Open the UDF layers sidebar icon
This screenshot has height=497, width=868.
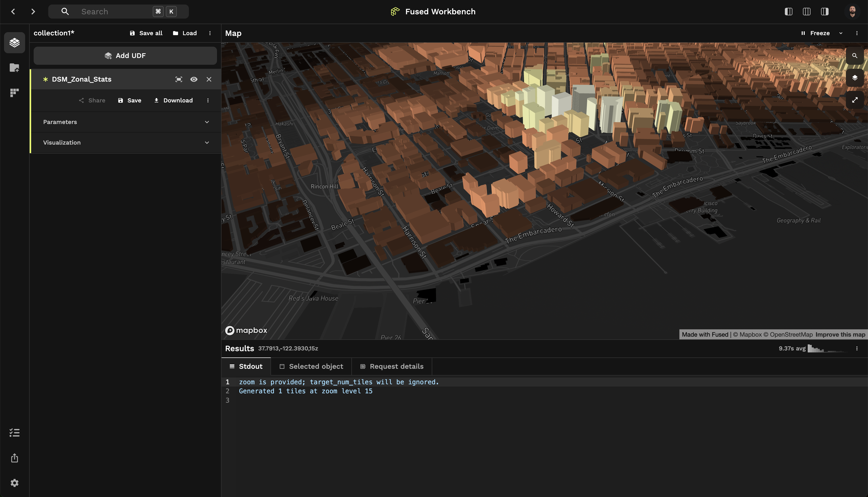pos(14,43)
